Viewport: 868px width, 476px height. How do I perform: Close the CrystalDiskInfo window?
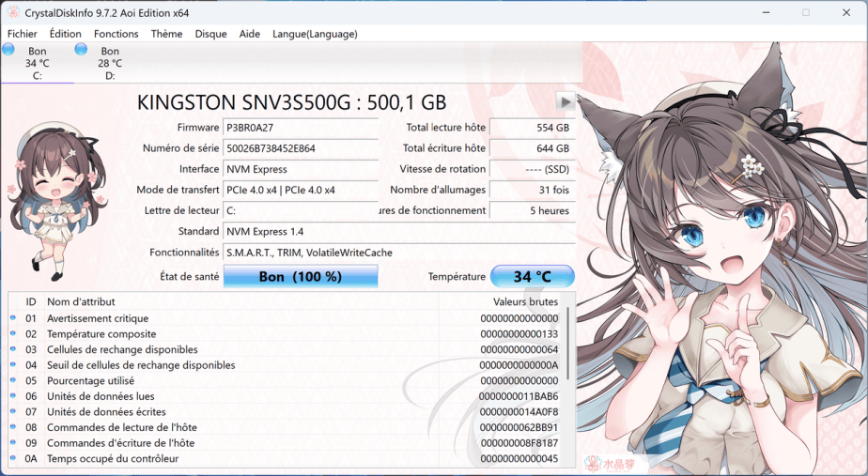click(846, 12)
